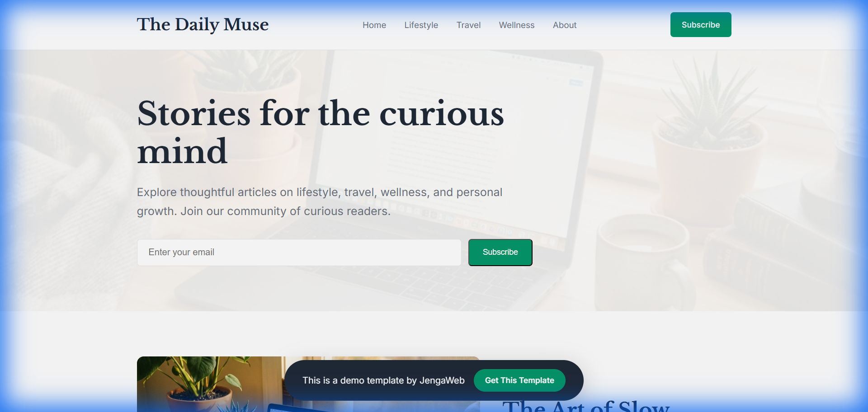Open the Travel category
Viewport: 868px width, 412px height.
point(468,25)
